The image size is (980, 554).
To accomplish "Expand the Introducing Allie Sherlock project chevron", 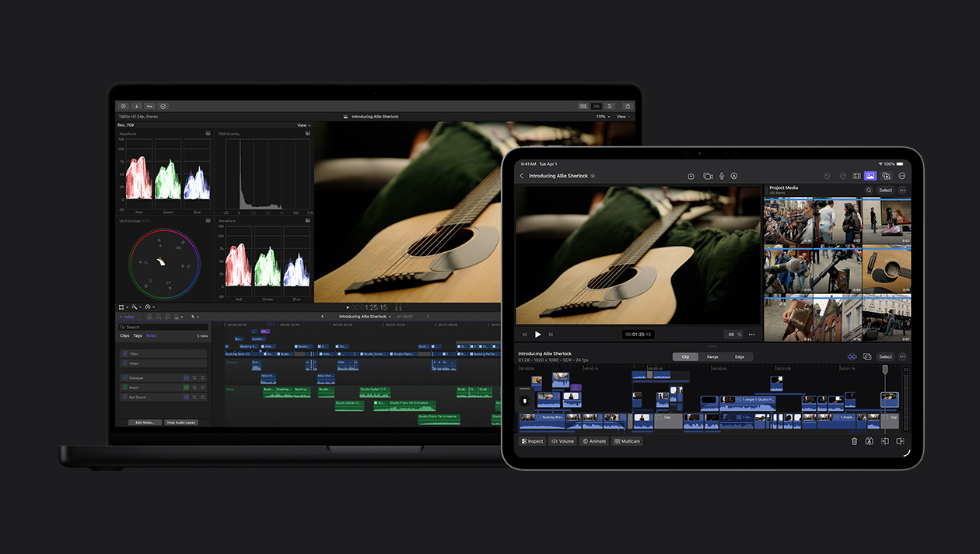I will (592, 176).
